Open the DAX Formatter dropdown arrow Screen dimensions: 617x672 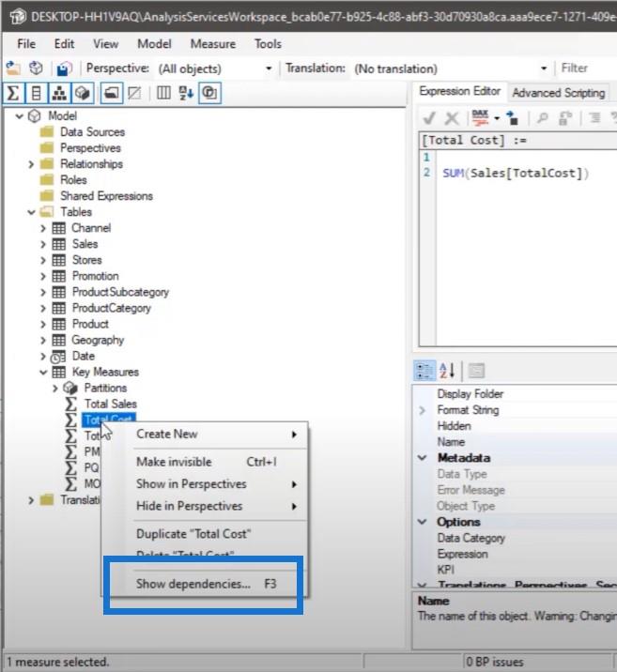coord(497,118)
